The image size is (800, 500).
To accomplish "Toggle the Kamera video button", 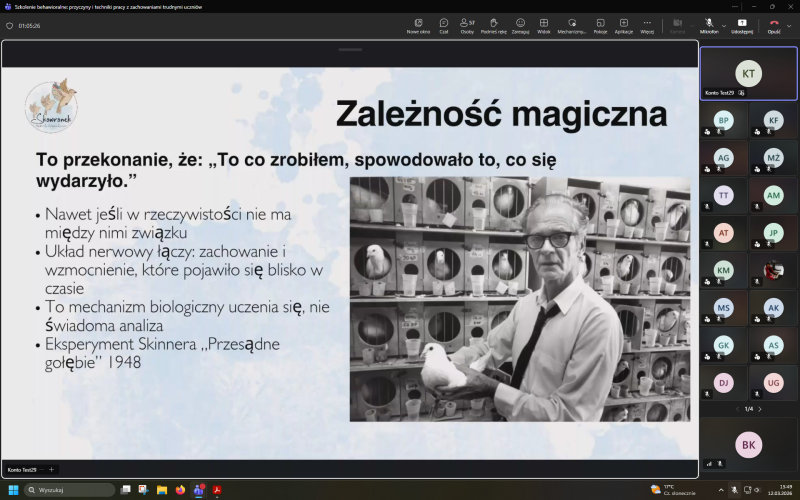I will (x=677, y=24).
